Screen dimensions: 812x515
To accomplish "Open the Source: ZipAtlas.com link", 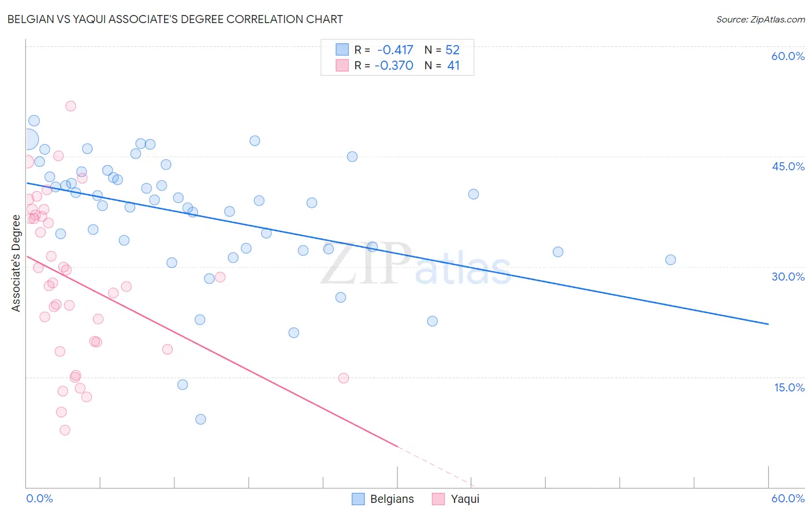I will (x=761, y=19).
